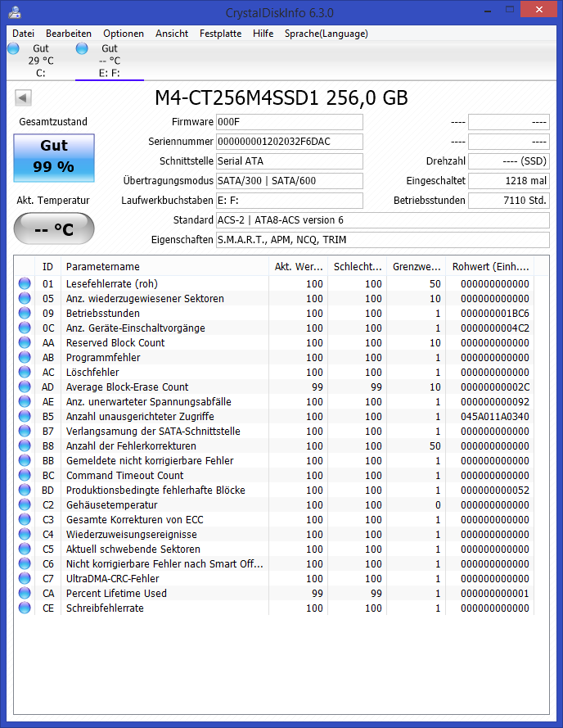The image size is (563, 728).
Task: Click status icon for Gemeldete nicht korrigierbare Fehler
Action: pos(25,460)
